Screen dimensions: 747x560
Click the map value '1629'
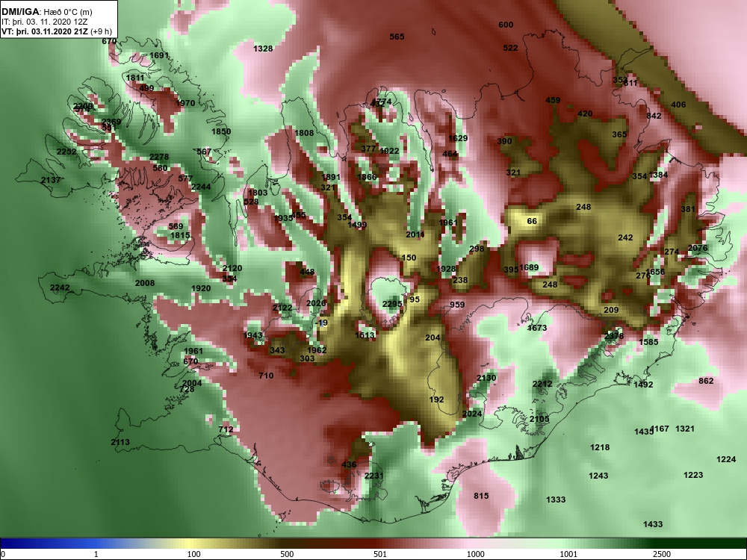point(458,138)
